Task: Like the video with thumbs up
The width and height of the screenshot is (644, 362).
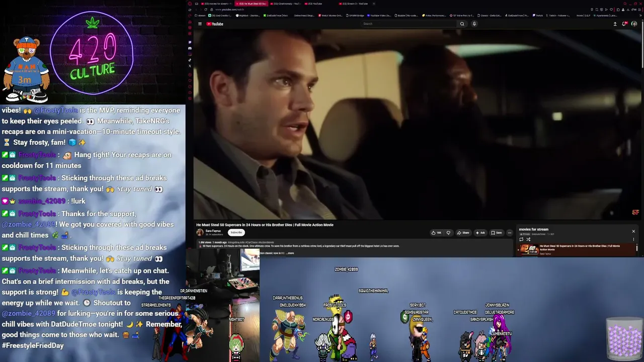Action: point(436,233)
